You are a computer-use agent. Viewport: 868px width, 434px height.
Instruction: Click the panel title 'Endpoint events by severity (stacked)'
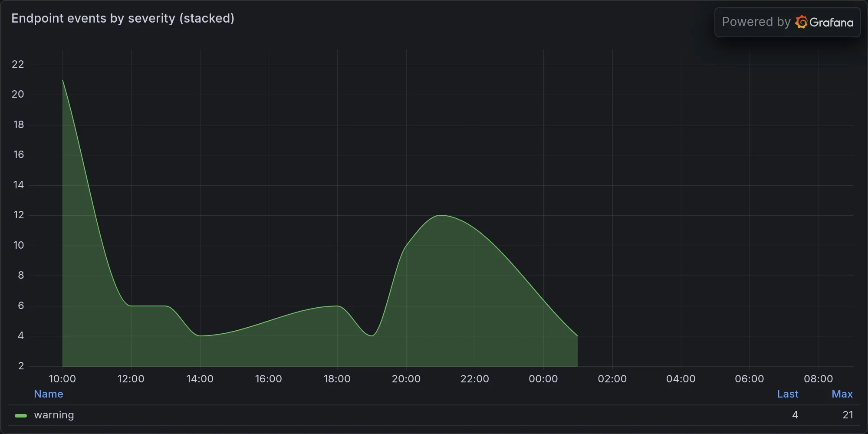(123, 18)
